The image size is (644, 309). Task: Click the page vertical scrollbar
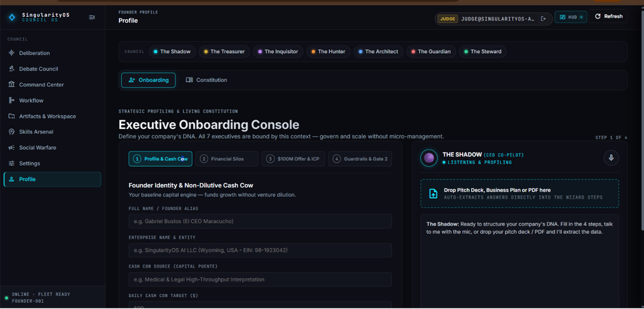(x=641, y=120)
